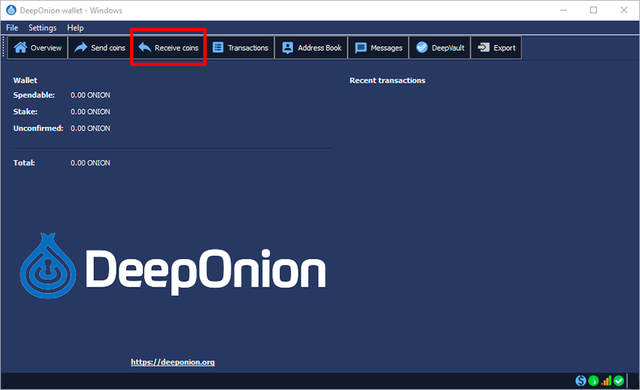This screenshot has width=640, height=390.
Task: Click the Spendable balance value
Action: [90, 95]
